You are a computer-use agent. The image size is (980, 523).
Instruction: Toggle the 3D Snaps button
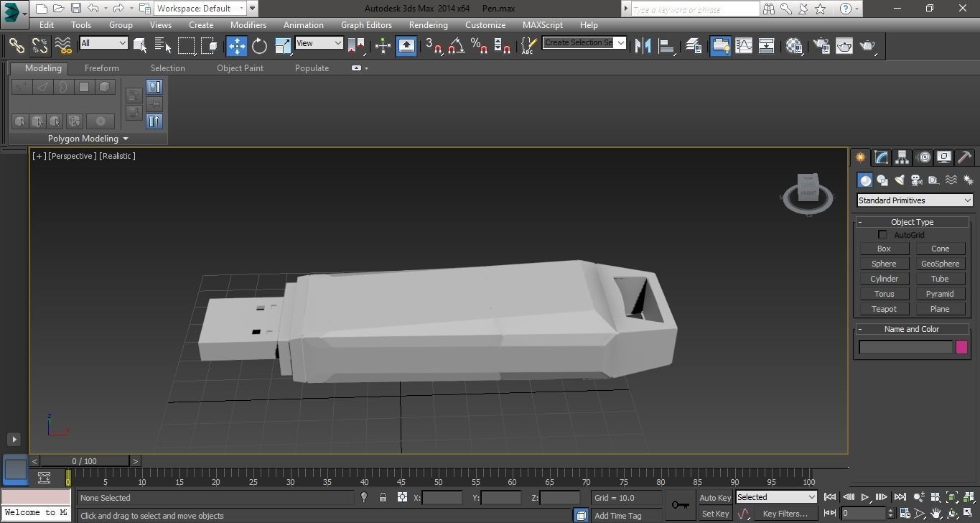pos(433,45)
